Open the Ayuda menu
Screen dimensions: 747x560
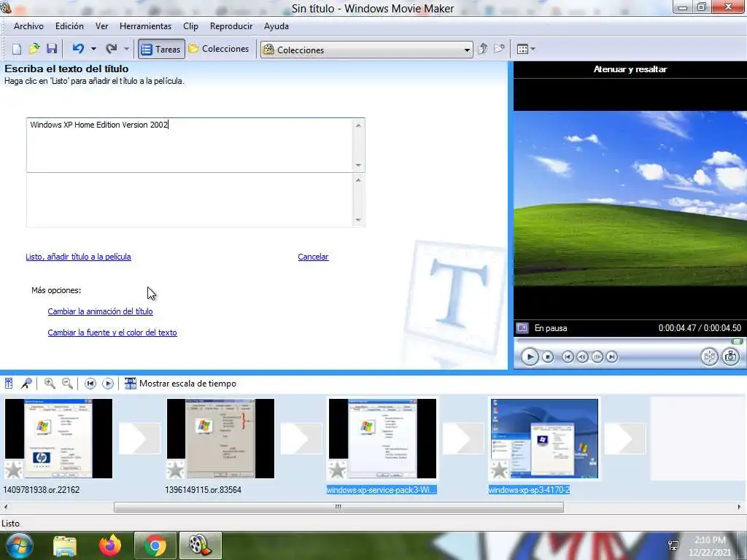coord(276,27)
